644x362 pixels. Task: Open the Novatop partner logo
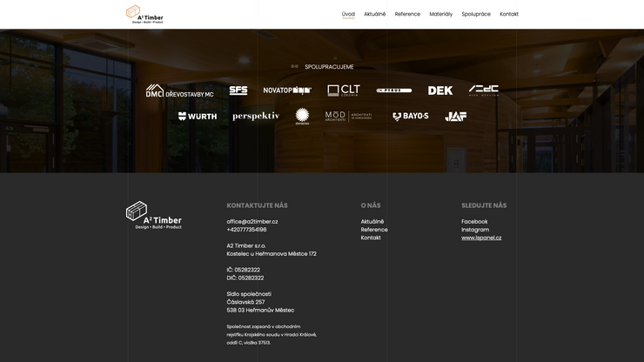287,90
